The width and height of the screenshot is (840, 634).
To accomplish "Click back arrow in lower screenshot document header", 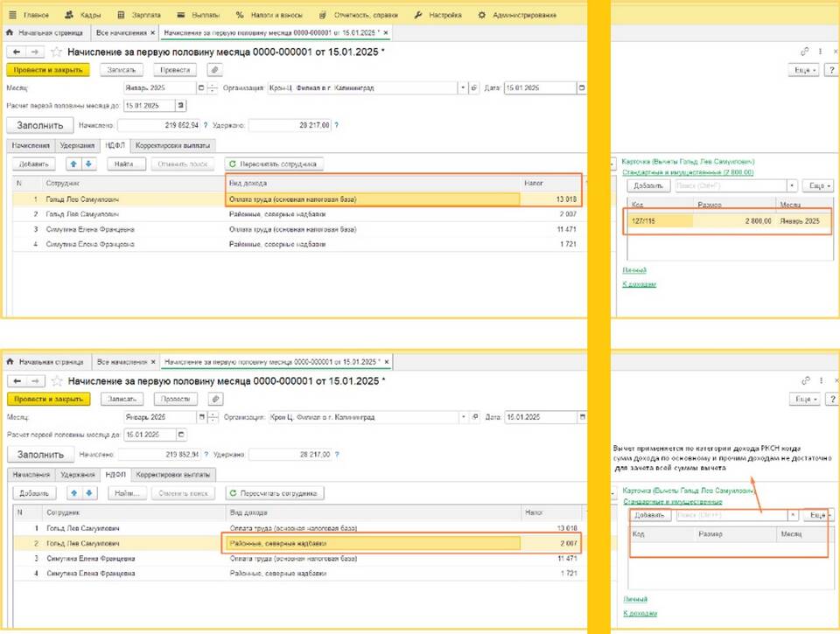I will 17,381.
